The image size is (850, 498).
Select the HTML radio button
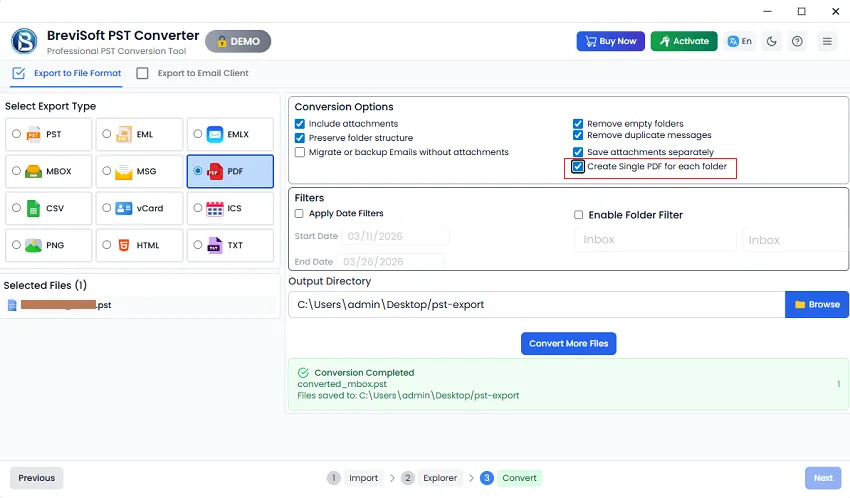pyautogui.click(x=107, y=244)
